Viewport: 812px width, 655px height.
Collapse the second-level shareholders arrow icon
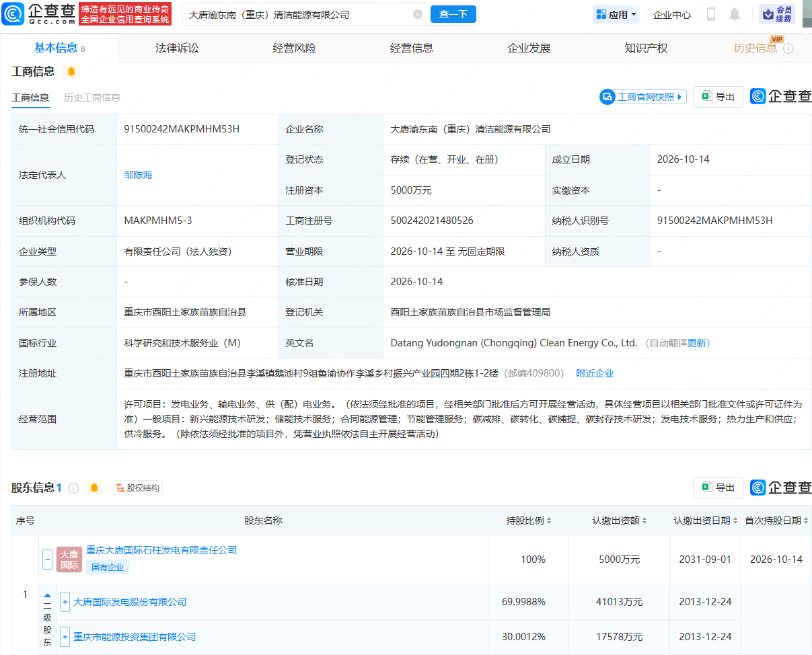(x=48, y=595)
